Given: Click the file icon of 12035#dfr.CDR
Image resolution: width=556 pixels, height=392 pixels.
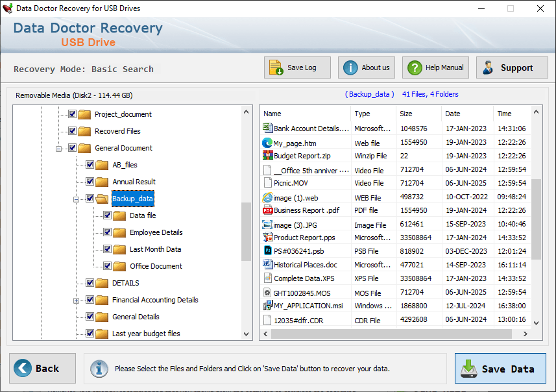Looking at the screenshot, I should click(267, 320).
